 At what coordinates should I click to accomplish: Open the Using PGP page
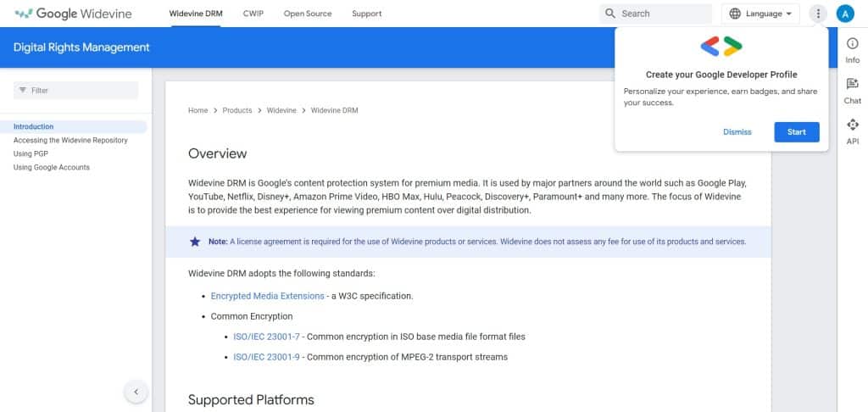(x=31, y=154)
